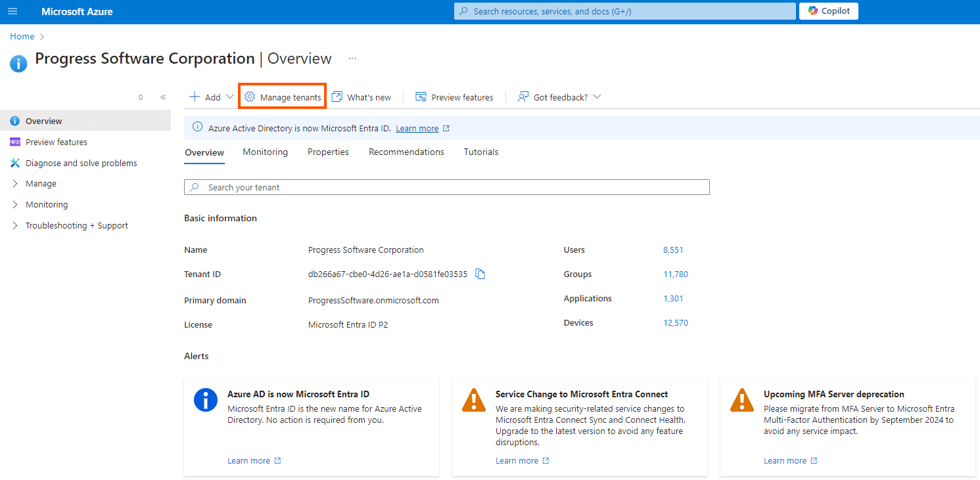Click primary domain ProgressSoftware.onmicrosoft.com
The image size is (980, 480).
pos(373,301)
